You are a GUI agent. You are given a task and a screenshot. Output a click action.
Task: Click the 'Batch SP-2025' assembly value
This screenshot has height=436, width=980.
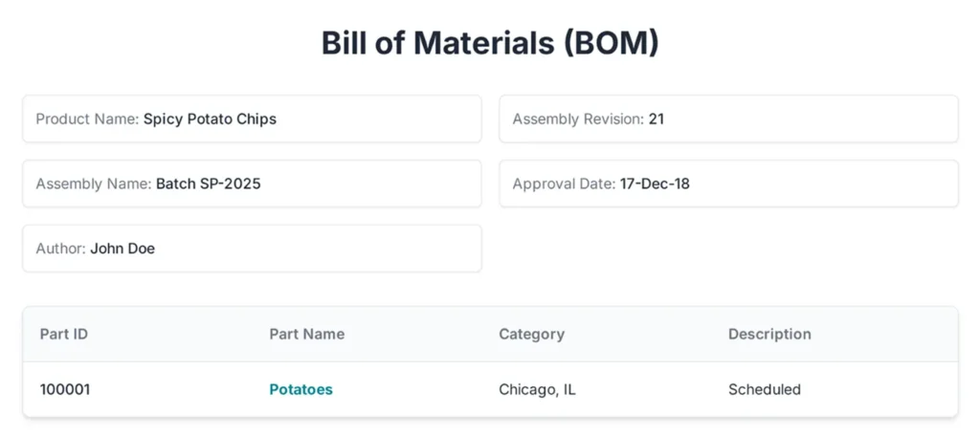coord(208,184)
